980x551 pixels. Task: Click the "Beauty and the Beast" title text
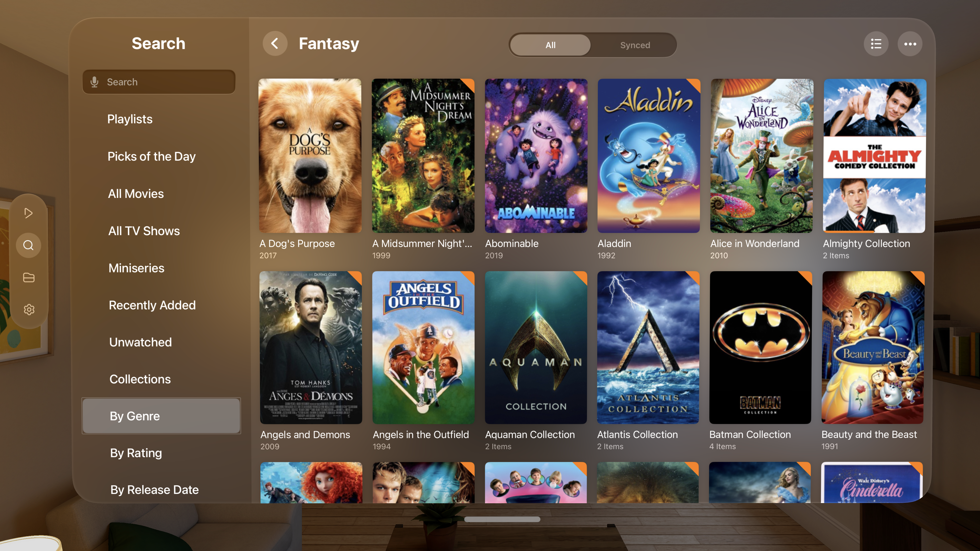869,434
